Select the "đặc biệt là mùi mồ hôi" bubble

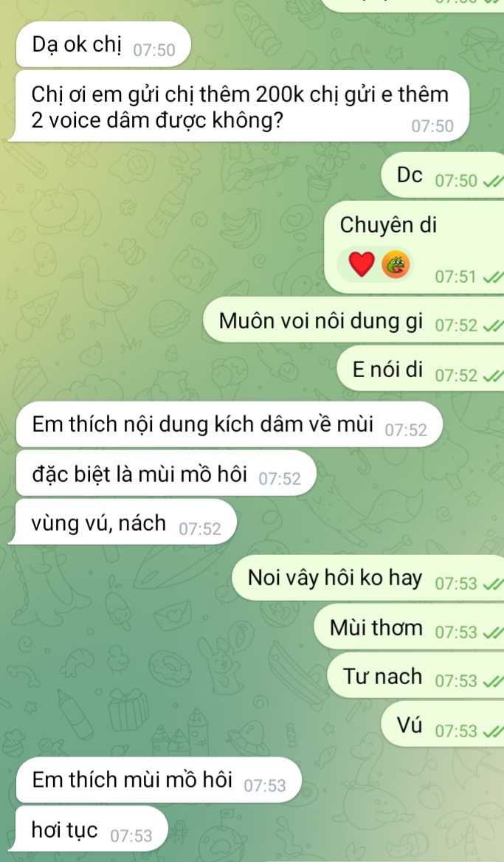click(166, 474)
